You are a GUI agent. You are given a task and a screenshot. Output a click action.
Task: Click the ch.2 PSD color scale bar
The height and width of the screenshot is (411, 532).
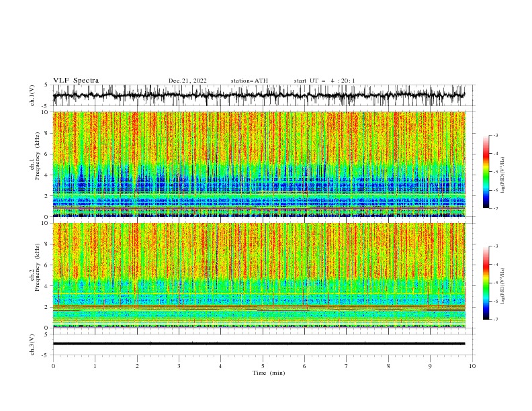click(x=486, y=283)
